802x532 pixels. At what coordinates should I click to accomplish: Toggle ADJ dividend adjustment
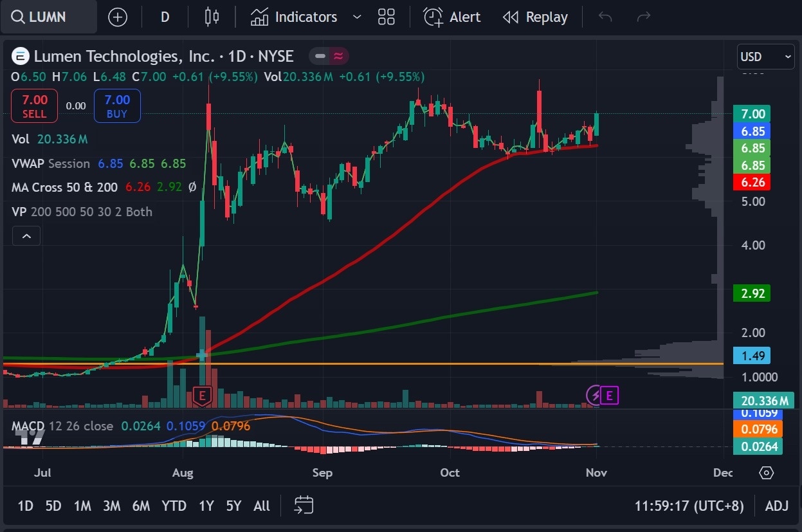pos(777,506)
